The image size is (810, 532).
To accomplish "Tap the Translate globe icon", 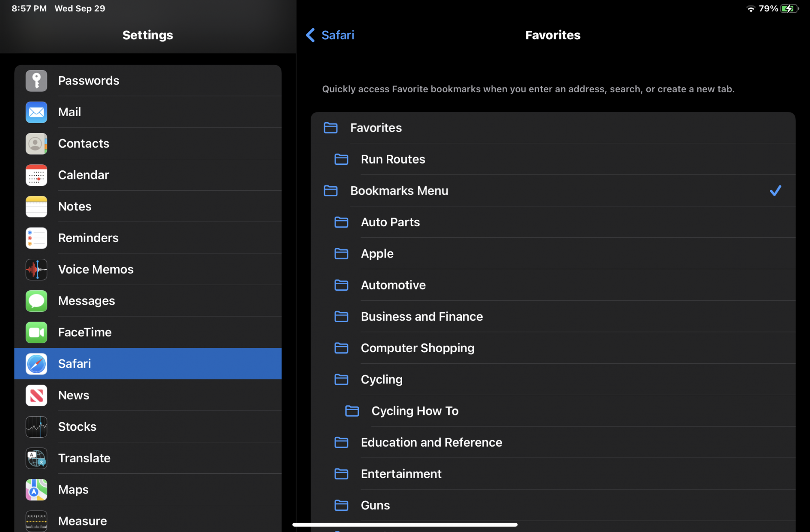I will pos(36,458).
